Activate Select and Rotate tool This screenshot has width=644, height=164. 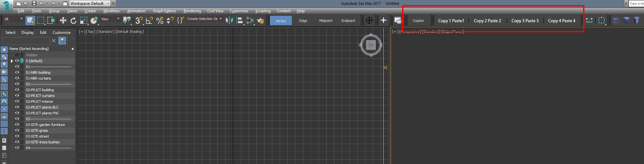73,20
